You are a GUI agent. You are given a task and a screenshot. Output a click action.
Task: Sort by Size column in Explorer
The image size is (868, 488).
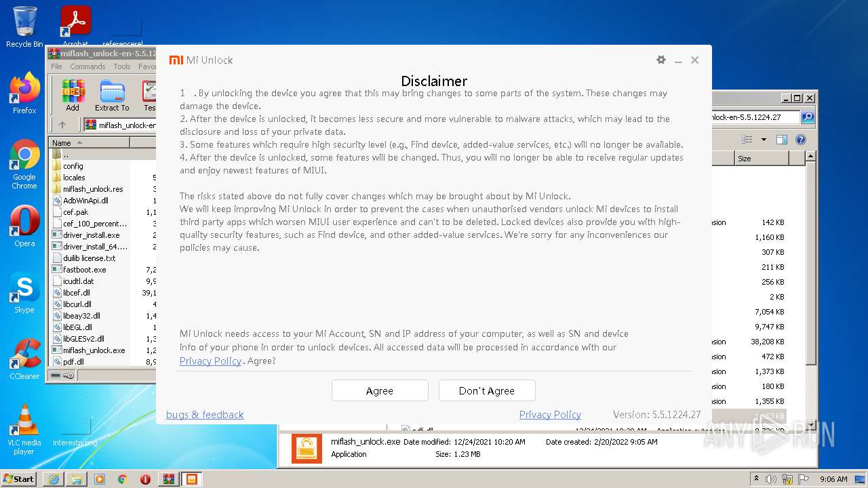point(762,158)
